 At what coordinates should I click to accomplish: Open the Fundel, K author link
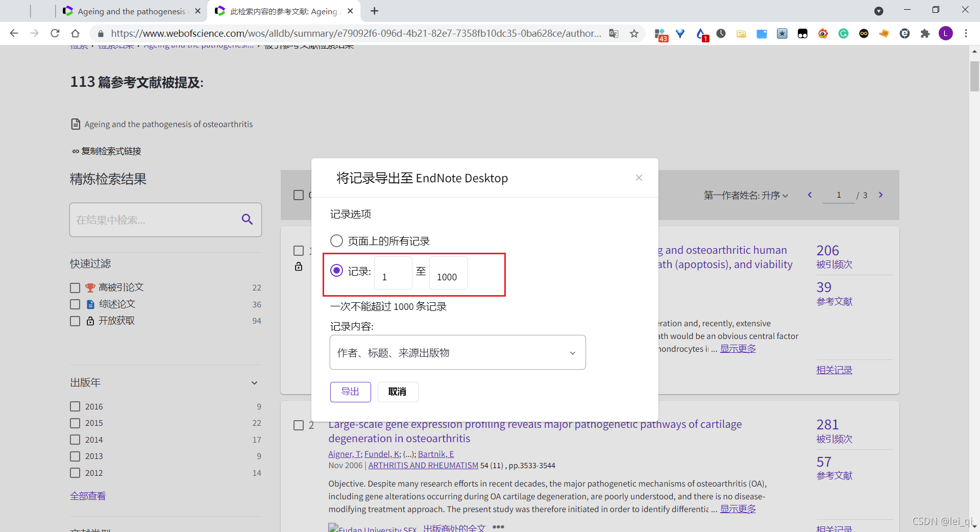point(381,454)
